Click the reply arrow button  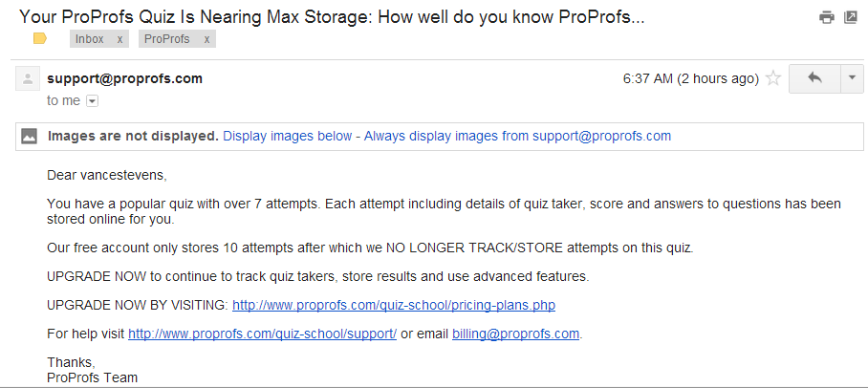814,78
